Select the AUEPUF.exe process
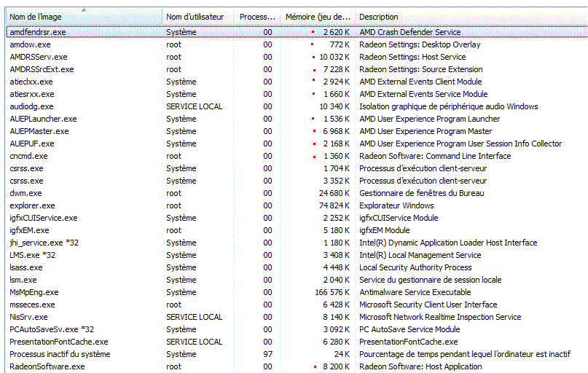This screenshot has width=588, height=373. point(32,144)
